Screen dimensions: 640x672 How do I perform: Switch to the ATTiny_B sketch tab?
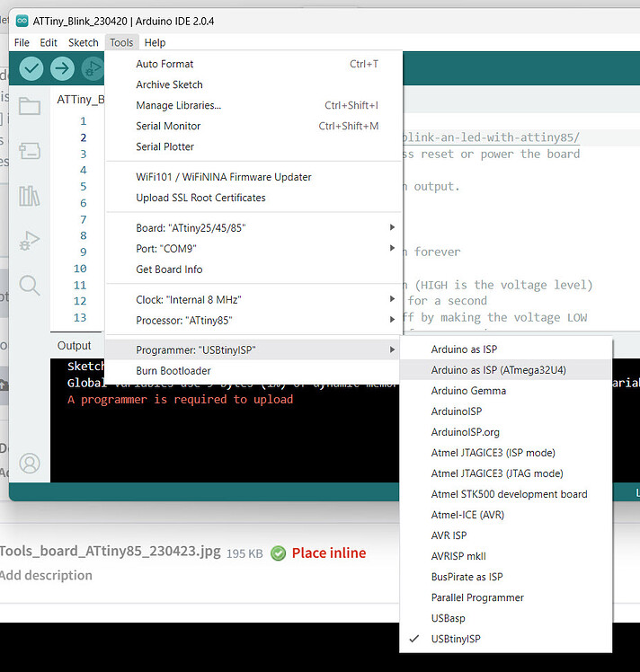(x=81, y=100)
